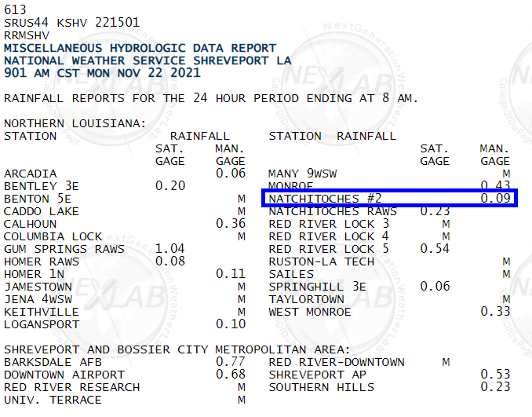Click the 'RED RIVER RESEARCH' station name
The image size is (532, 417).
click(71, 387)
